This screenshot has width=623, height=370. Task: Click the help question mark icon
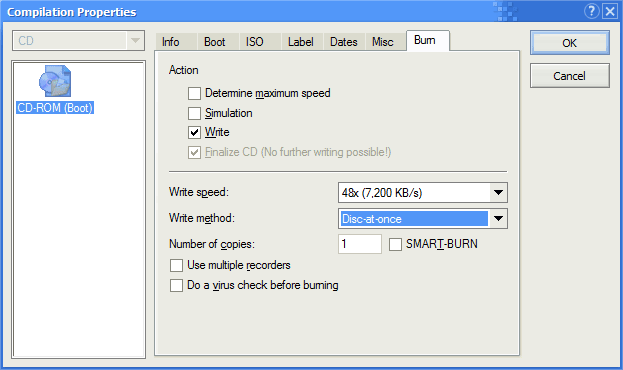point(591,11)
